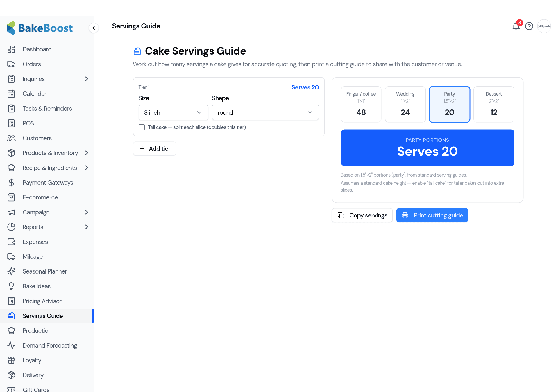Click the Orders truck icon
Screen dimensions: 558x392
click(11, 64)
